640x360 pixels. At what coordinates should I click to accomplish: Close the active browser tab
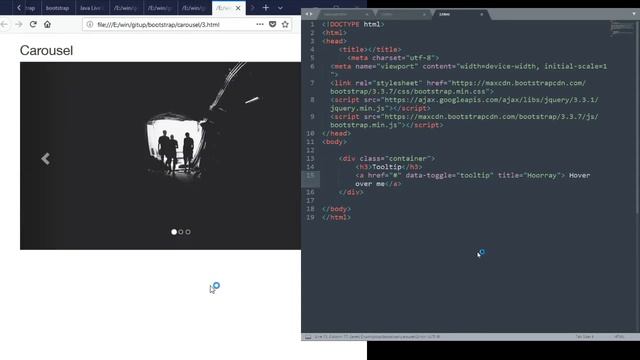point(238,8)
